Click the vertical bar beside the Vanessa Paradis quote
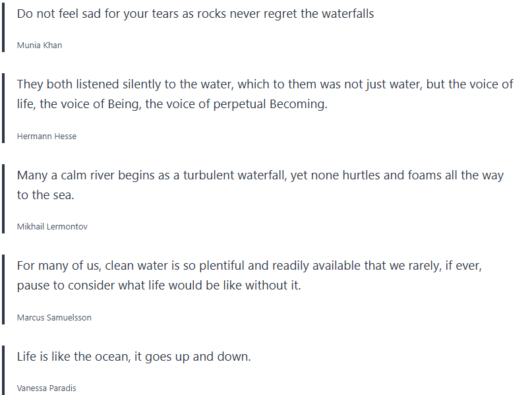The width and height of the screenshot is (532, 395). [x=3, y=371]
